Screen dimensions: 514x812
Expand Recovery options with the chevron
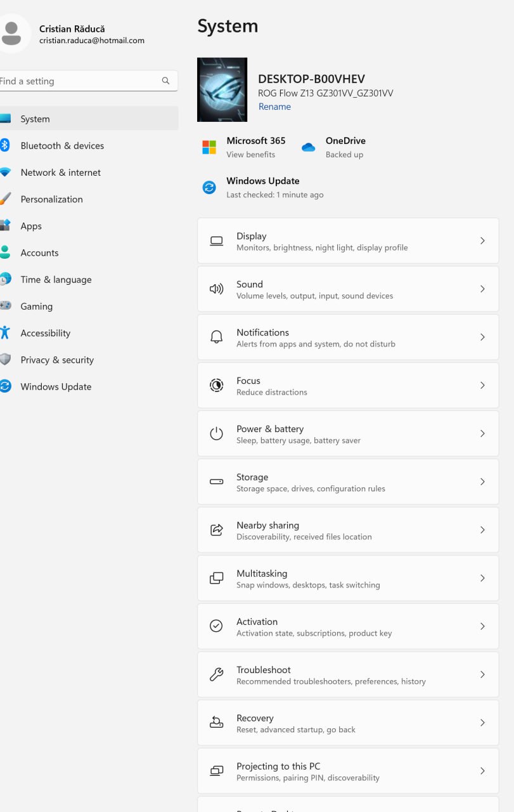tap(482, 723)
